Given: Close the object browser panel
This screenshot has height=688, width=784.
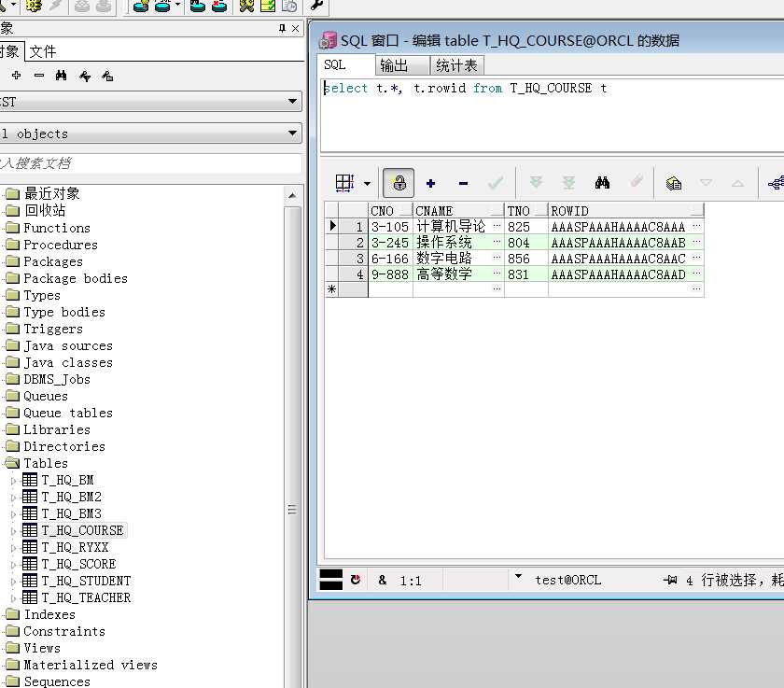Looking at the screenshot, I should click(x=296, y=29).
